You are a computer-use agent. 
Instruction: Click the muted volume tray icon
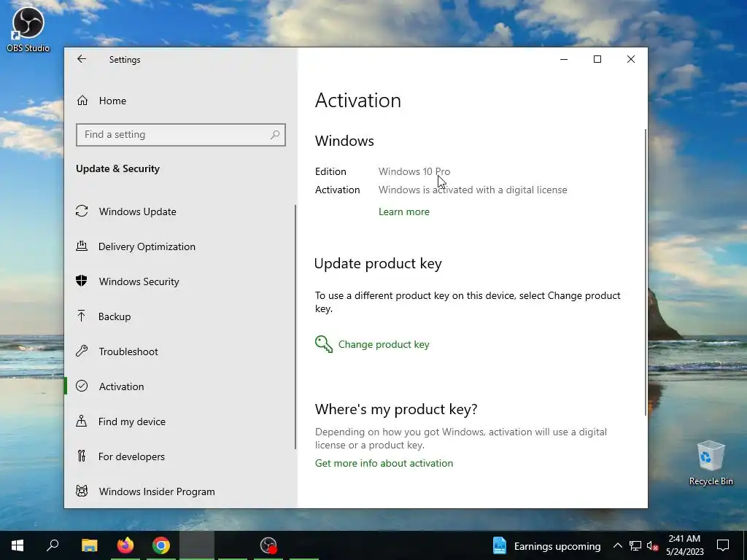click(x=652, y=545)
